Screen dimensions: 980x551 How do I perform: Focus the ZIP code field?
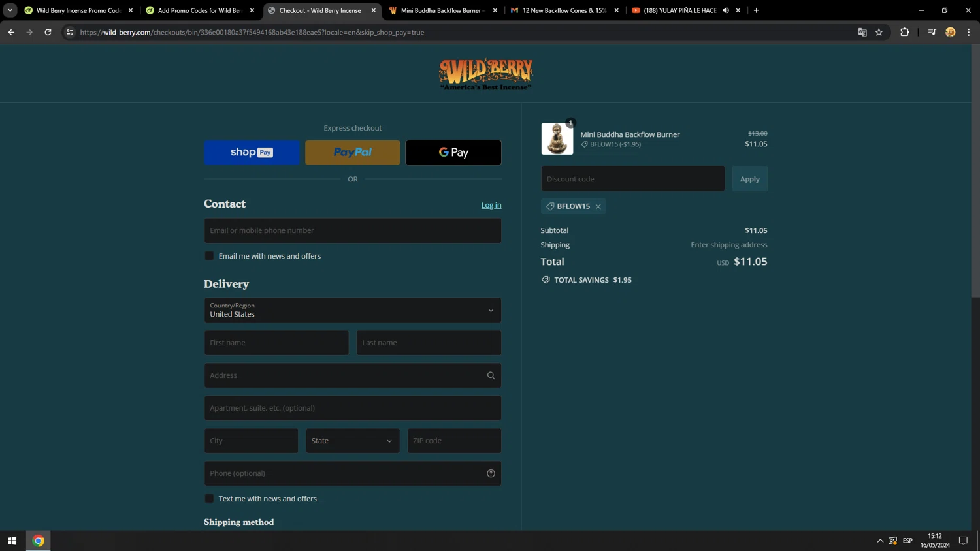454,441
